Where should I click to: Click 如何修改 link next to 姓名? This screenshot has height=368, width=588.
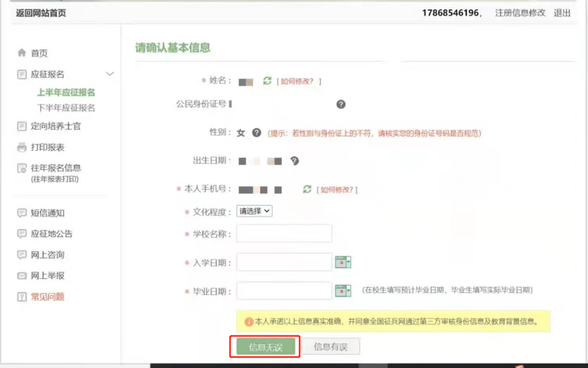[x=298, y=81]
